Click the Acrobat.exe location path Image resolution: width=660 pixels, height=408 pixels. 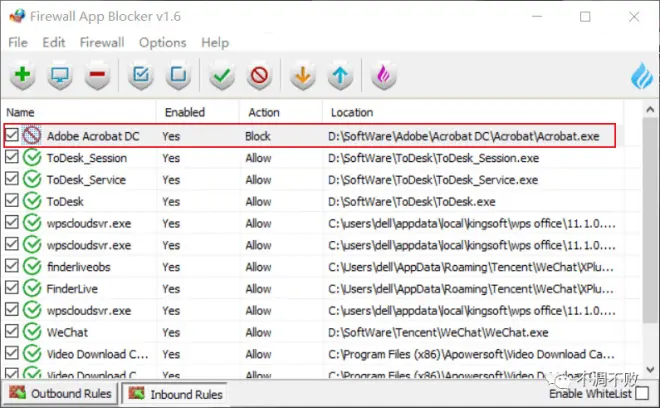pyautogui.click(x=464, y=136)
